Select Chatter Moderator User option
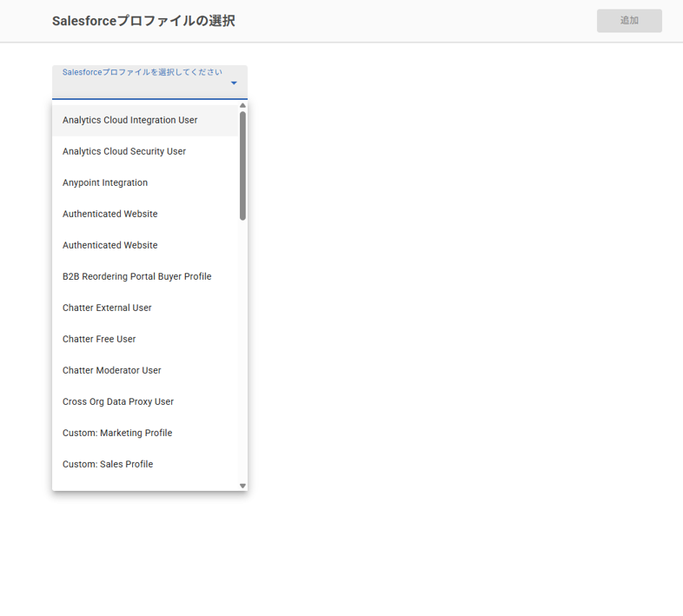Screen dimensions: 683x616 145,371
